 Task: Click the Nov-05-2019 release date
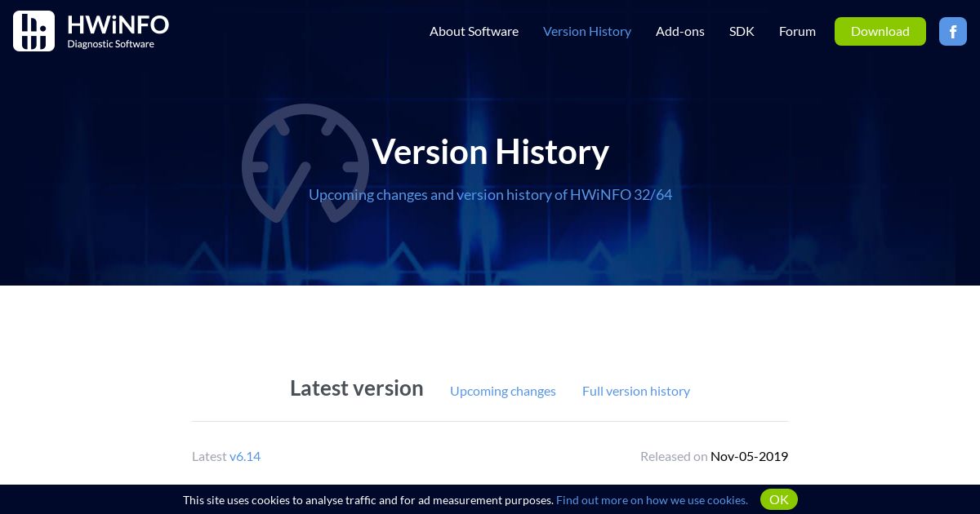pyautogui.click(x=749, y=456)
